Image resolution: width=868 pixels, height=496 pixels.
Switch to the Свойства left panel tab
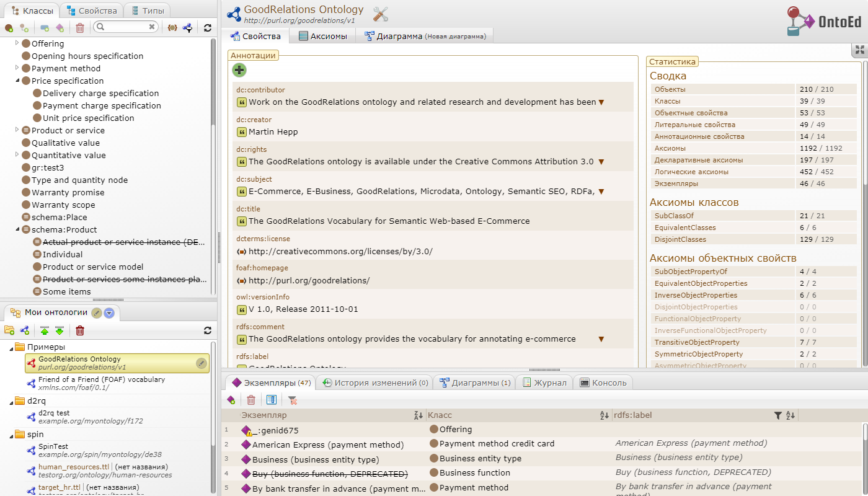point(92,11)
